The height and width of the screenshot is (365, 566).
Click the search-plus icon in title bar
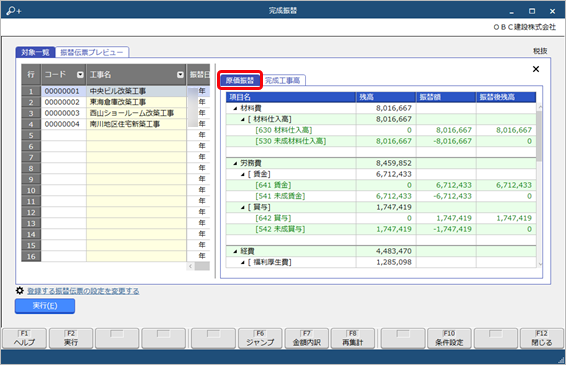[x=14, y=10]
